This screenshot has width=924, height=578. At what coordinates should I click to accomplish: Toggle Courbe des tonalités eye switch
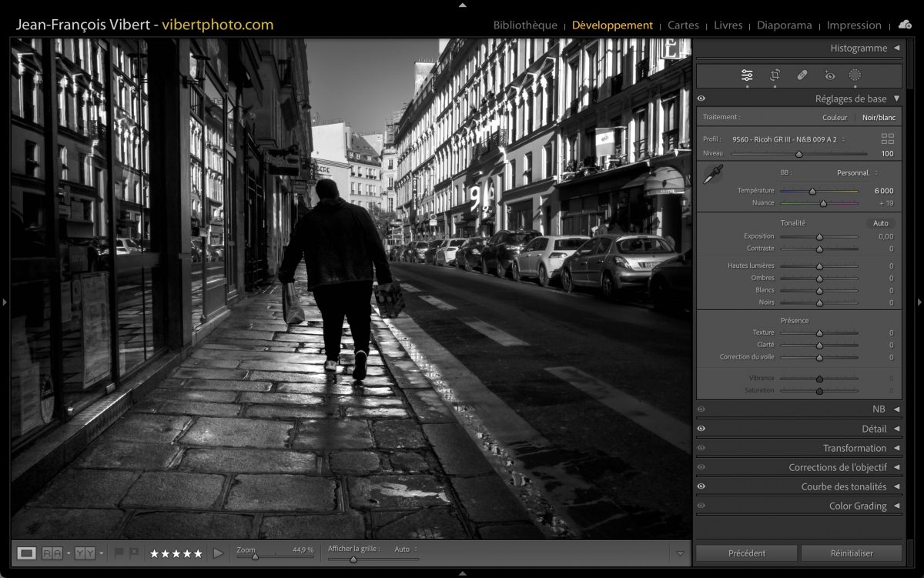click(x=701, y=486)
